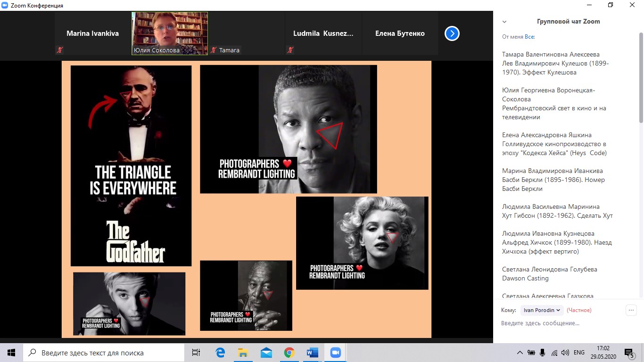Click message 'Dawson Casting'

click(525, 278)
